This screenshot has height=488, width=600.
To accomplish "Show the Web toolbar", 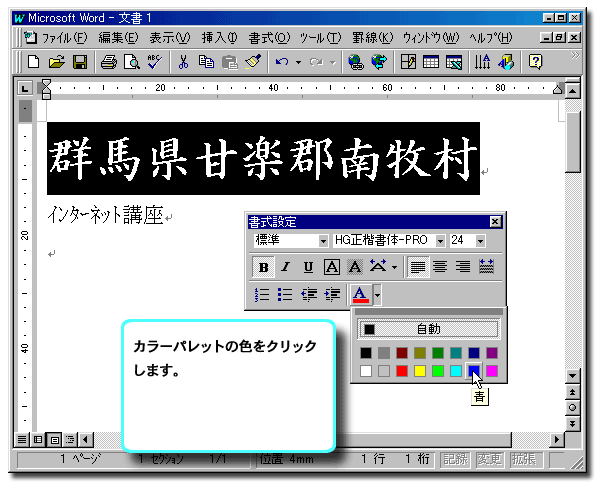I will [x=379, y=62].
